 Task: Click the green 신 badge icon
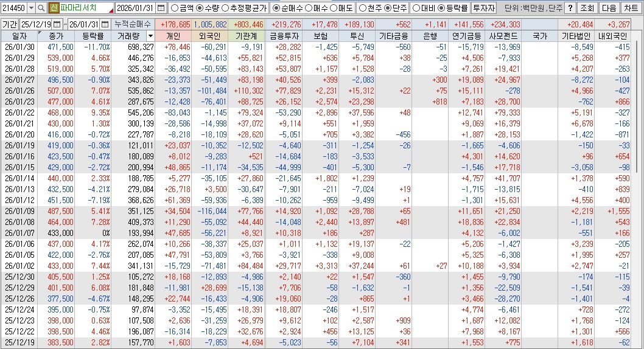pyautogui.click(x=54, y=8)
